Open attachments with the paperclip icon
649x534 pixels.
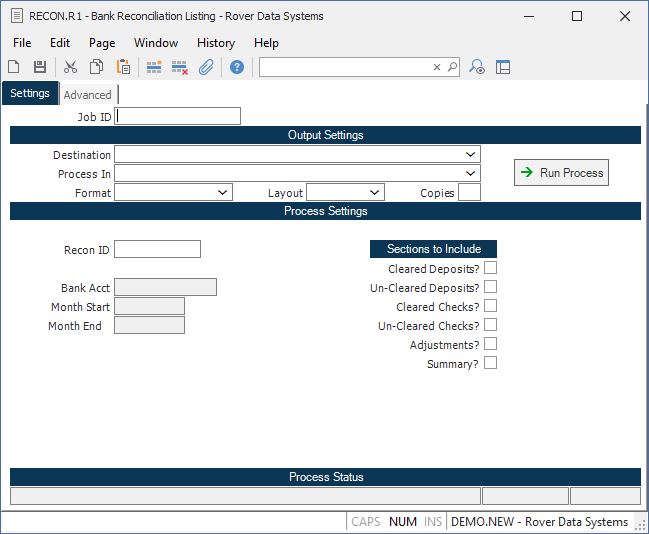coord(206,67)
